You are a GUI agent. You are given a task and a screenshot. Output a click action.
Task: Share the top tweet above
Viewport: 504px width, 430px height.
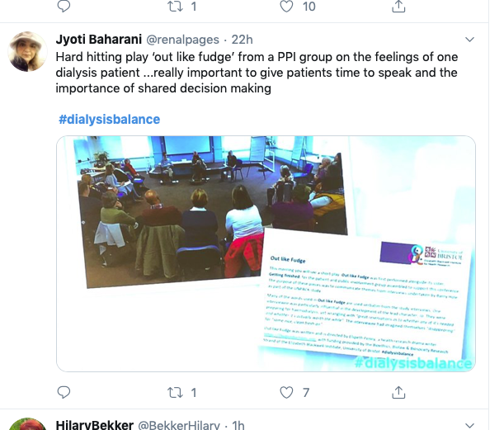[398, 6]
